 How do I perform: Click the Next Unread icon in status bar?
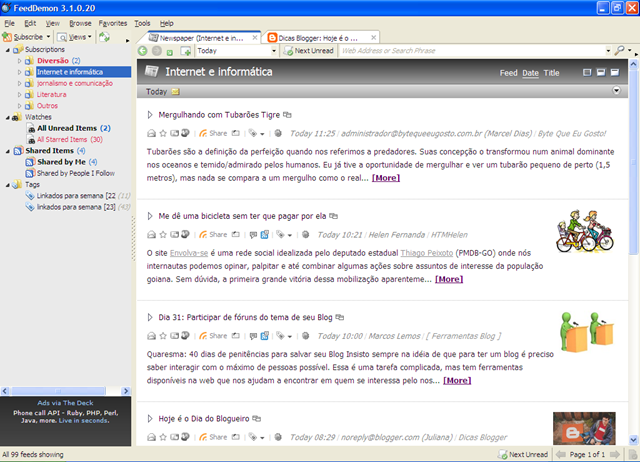(x=502, y=454)
